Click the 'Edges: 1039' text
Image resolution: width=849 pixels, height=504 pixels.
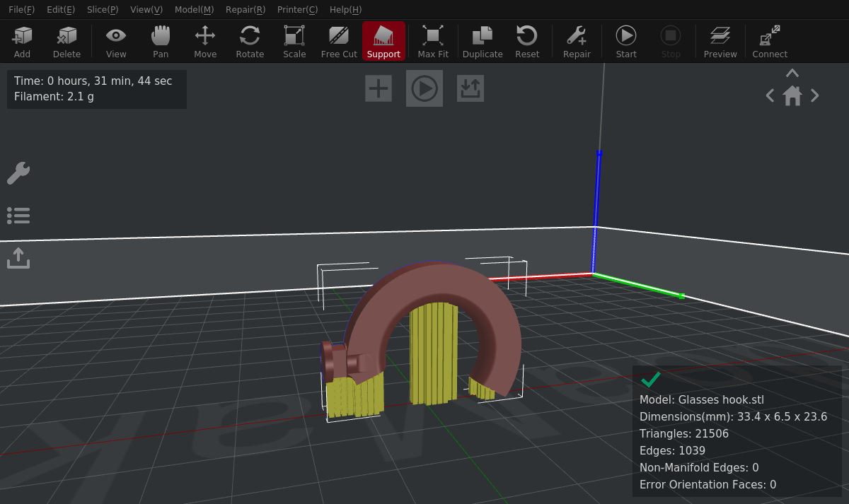click(672, 451)
